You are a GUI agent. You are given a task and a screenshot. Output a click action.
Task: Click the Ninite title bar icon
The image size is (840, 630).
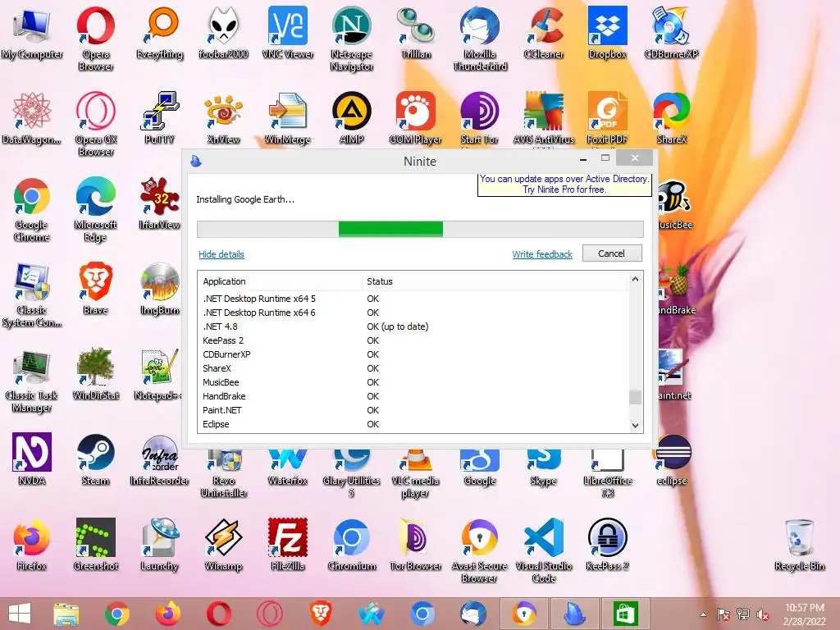196,161
